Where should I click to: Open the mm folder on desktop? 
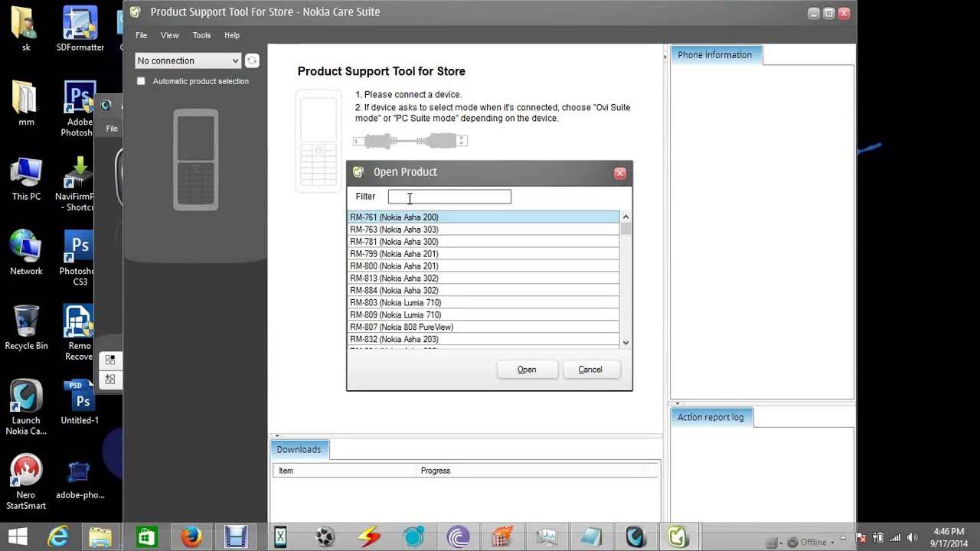(x=26, y=103)
